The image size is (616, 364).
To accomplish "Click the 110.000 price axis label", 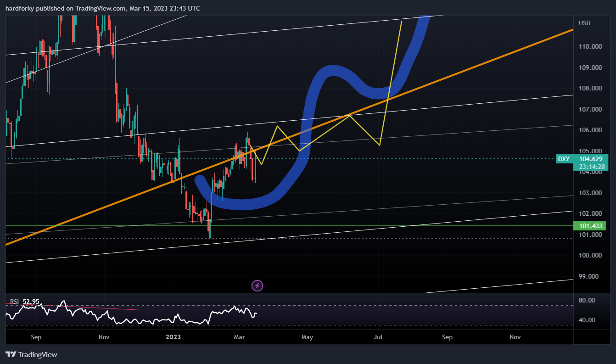I will point(590,46).
